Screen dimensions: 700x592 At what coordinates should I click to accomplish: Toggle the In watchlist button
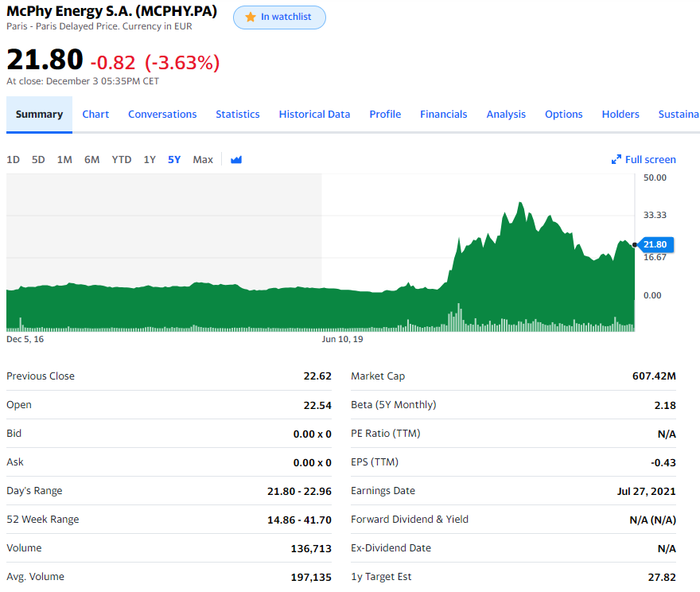click(279, 18)
